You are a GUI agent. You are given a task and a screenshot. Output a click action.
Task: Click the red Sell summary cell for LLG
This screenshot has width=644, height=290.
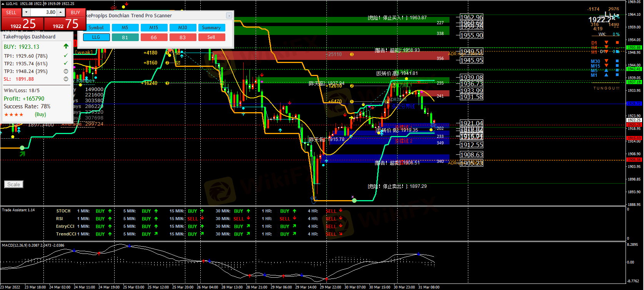[211, 37]
